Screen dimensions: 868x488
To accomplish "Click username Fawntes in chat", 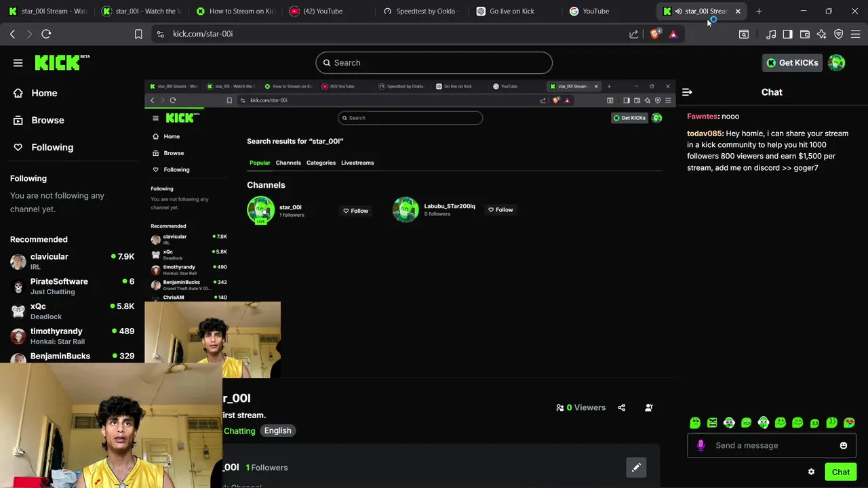I will 703,117.
